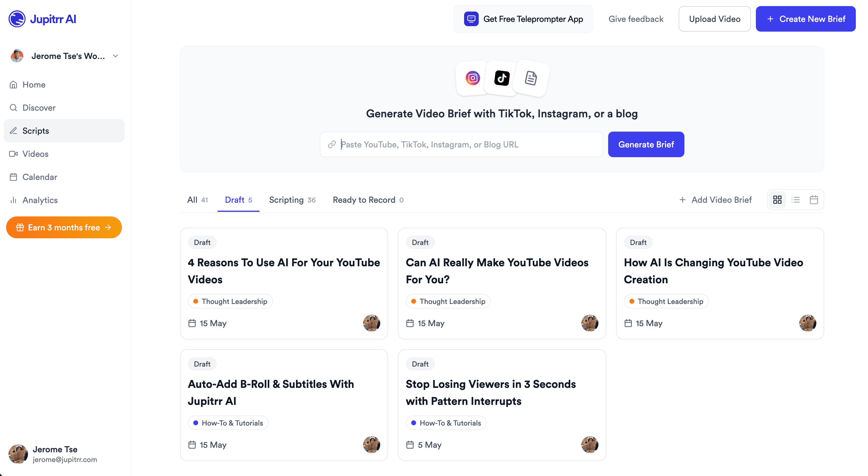Click Get Free Teleprompter App
The width and height of the screenshot is (868, 476).
pos(523,19)
